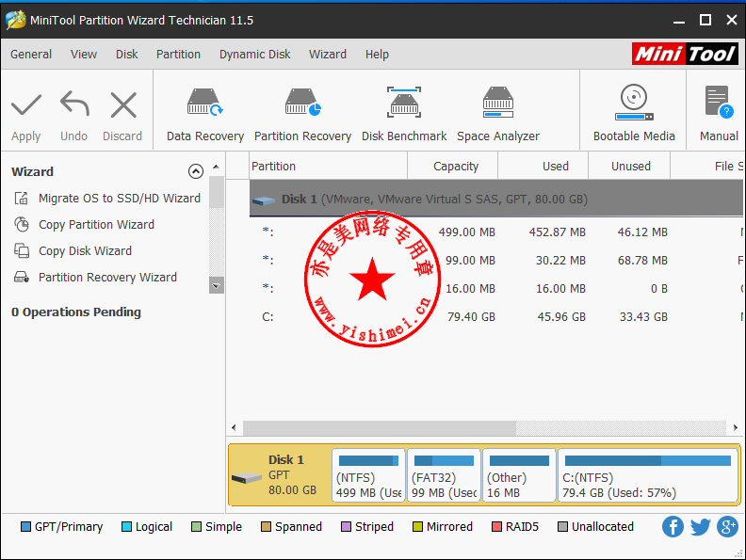Open the Twitter share icon

click(701, 527)
